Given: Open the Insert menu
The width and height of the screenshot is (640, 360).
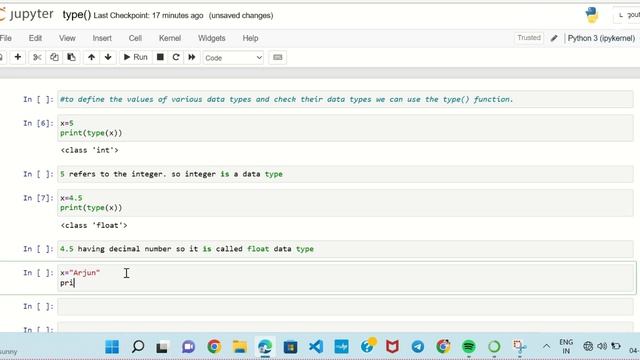Looking at the screenshot, I should tap(102, 38).
